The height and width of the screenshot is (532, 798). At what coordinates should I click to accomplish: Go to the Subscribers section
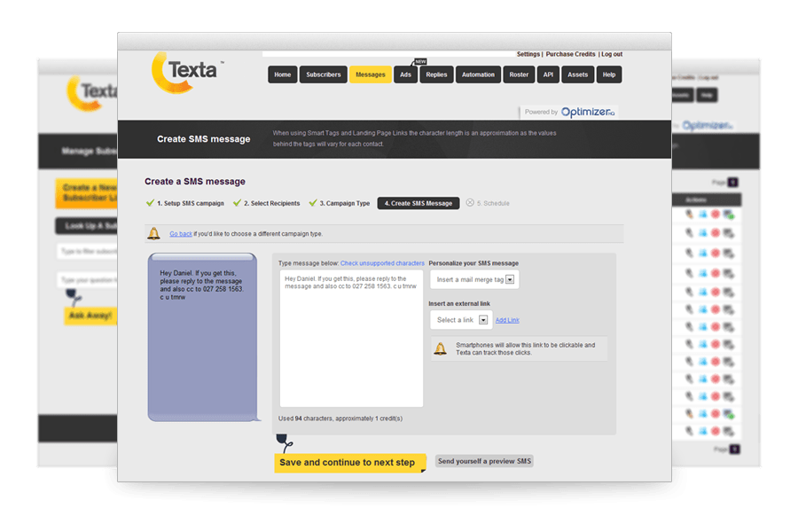pos(323,74)
